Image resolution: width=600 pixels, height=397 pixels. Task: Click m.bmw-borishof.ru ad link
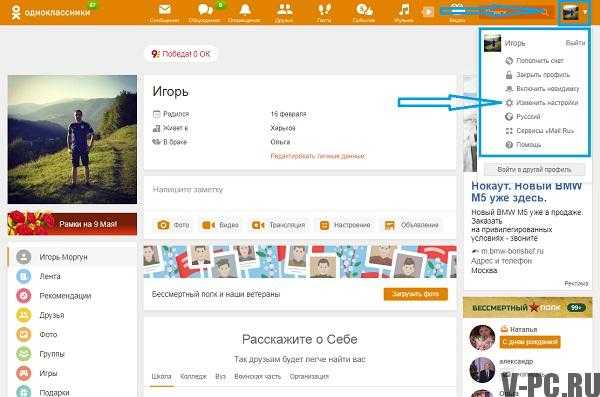coord(512,251)
